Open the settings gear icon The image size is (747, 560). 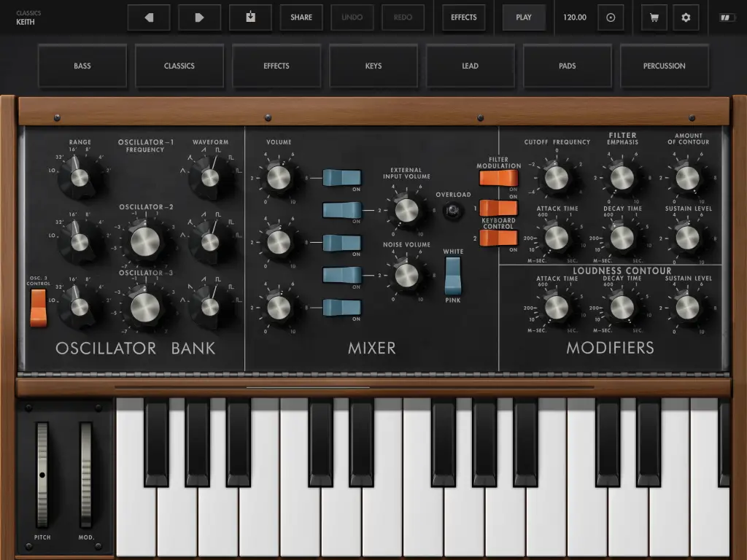686,17
